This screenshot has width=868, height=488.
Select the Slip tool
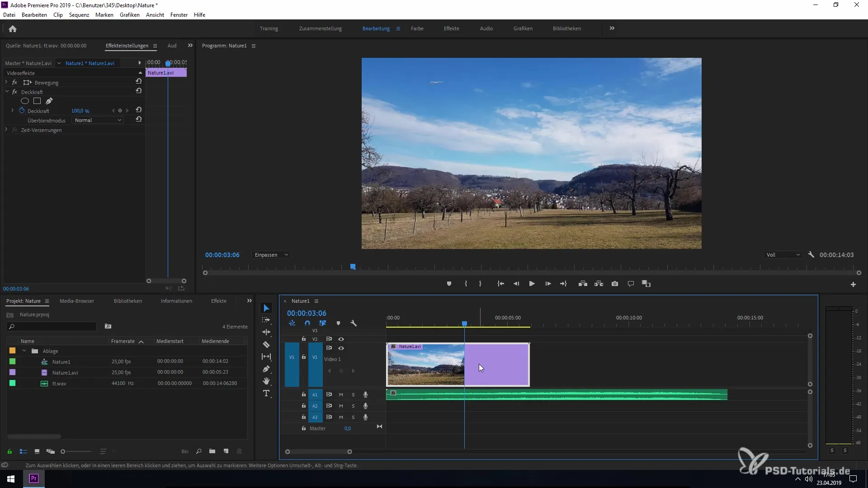click(266, 357)
